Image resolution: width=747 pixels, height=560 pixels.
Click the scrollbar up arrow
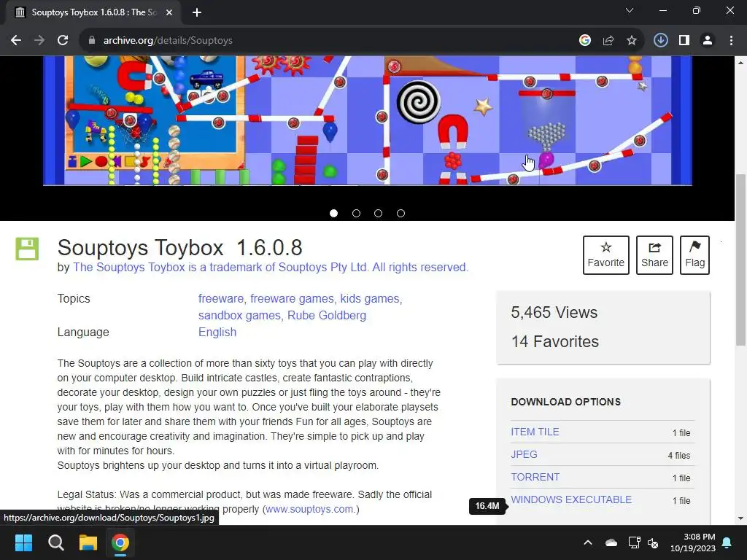[x=740, y=63]
